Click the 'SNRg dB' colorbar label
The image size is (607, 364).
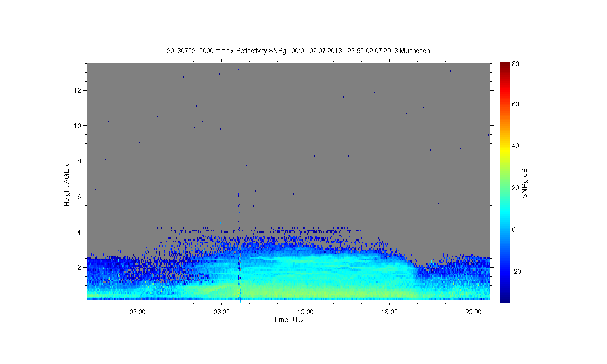[x=525, y=183]
